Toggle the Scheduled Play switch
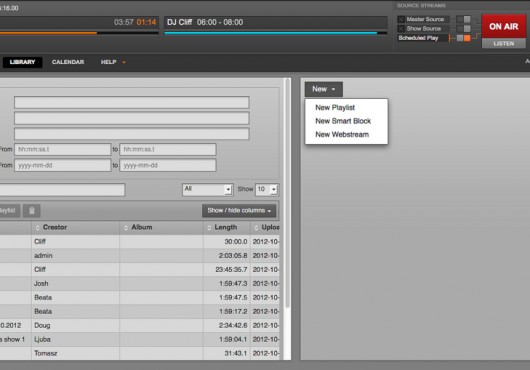This screenshot has width=530, height=370. pos(463,38)
